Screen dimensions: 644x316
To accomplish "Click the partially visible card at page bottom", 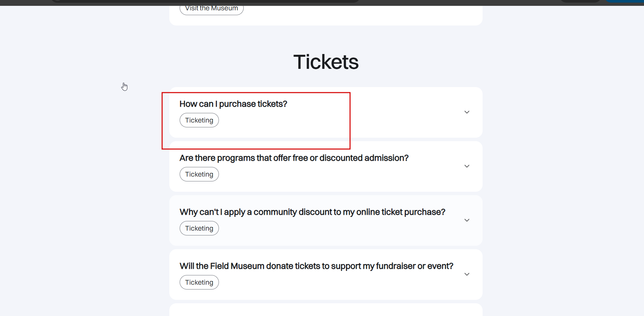I will pyautogui.click(x=326, y=310).
